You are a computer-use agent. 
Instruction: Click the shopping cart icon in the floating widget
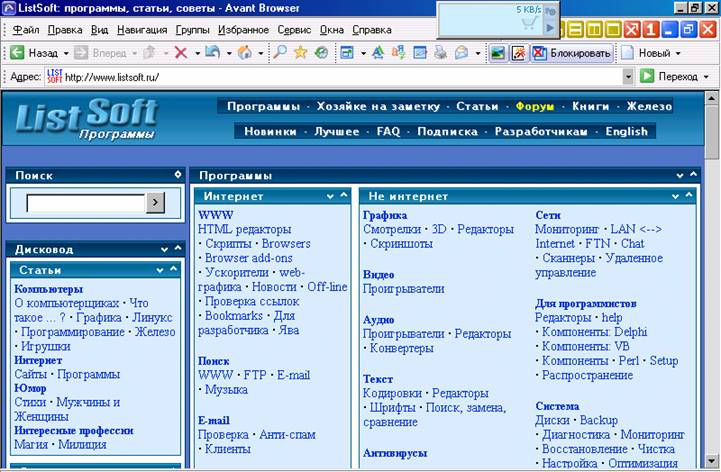click(x=529, y=23)
